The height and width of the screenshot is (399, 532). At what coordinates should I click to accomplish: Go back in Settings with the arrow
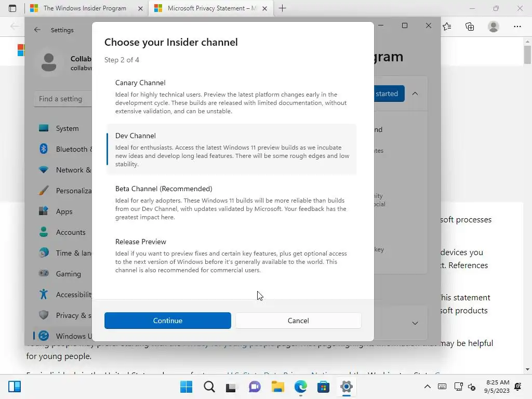37,30
